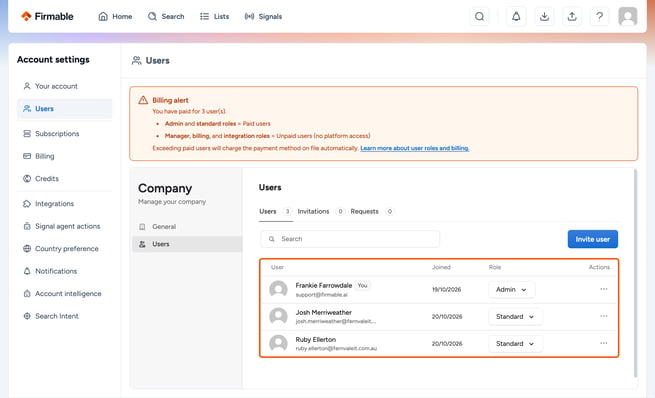
Task: Open the profile avatar menu
Action: point(627,16)
